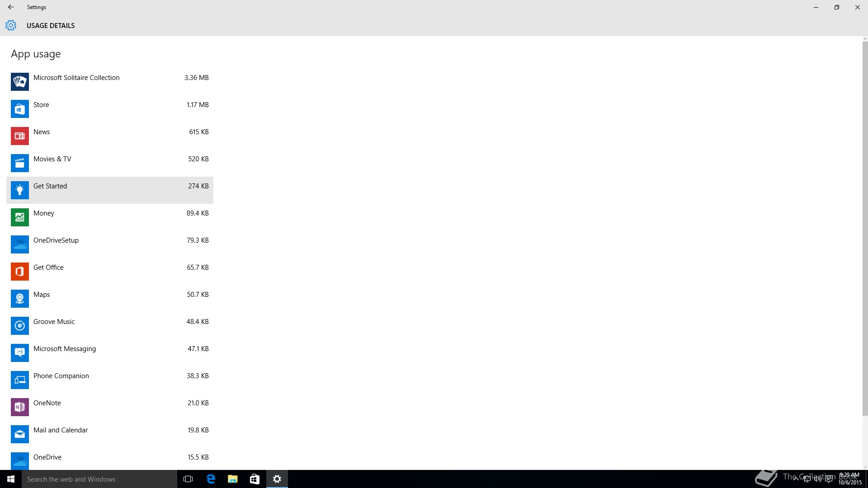
Task: Select the Store row label
Action: click(x=41, y=105)
